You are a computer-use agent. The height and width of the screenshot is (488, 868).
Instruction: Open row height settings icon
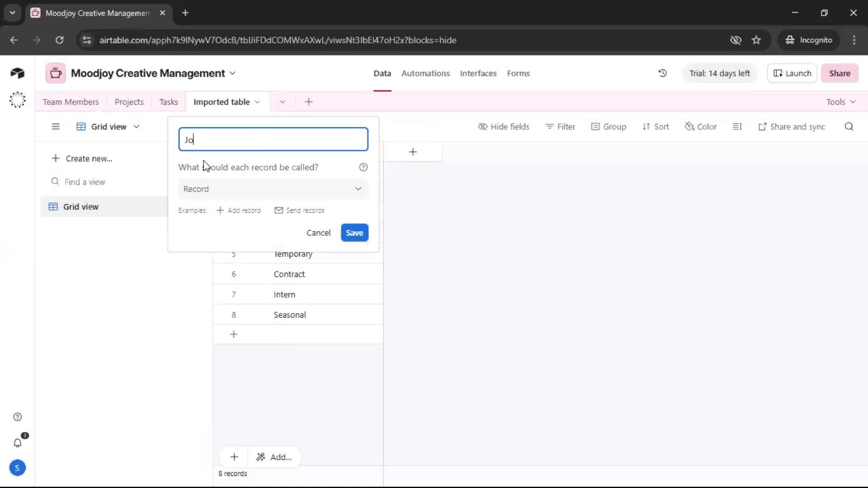pos(737,127)
